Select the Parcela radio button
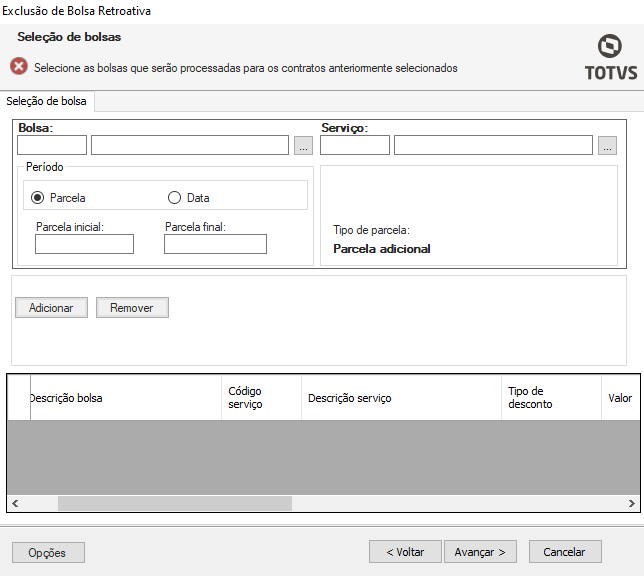Image resolution: width=644 pixels, height=576 pixels. point(38,198)
